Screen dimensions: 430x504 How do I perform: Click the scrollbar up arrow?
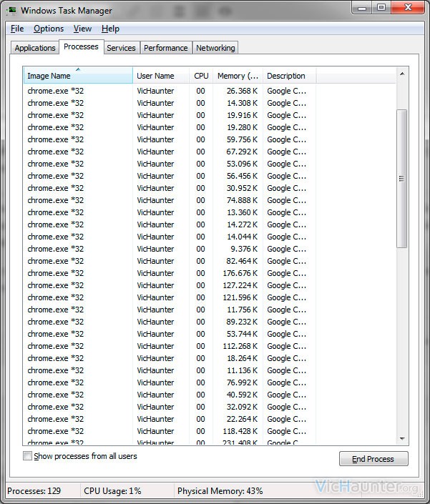(x=402, y=74)
